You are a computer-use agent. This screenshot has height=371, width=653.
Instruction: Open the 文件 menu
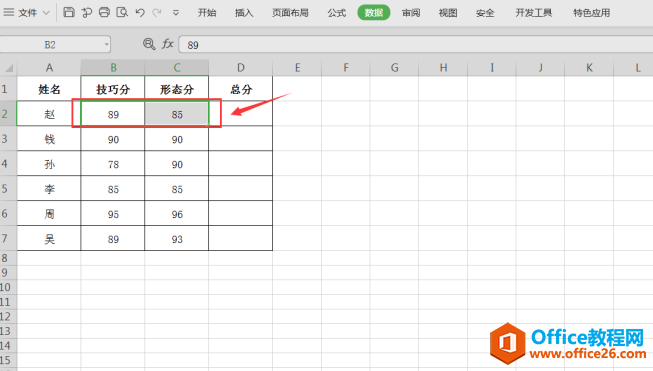[27, 13]
